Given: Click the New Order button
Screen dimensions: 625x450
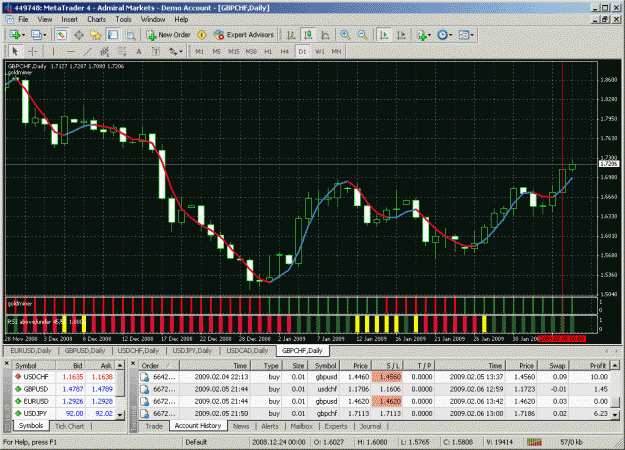Looking at the screenshot, I should click(x=169, y=35).
